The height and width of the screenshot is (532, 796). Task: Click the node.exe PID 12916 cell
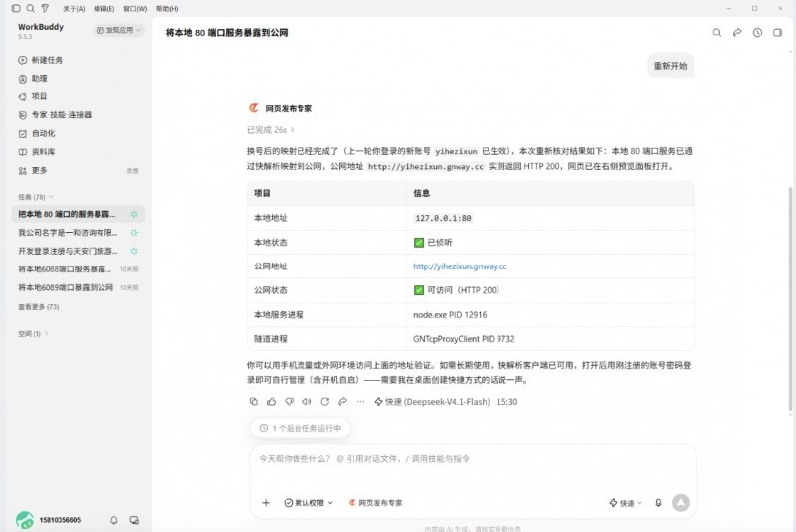pyautogui.click(x=450, y=315)
